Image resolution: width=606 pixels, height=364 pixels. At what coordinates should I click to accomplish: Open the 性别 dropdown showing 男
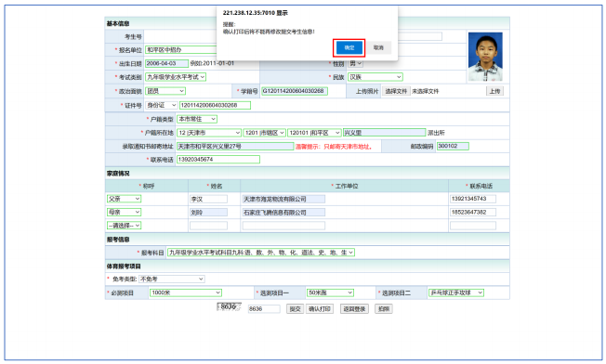356,63
